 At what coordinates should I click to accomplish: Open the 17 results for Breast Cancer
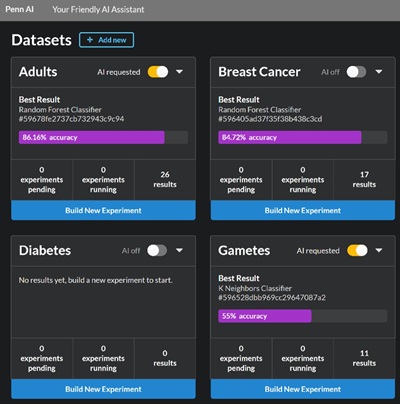click(x=364, y=180)
